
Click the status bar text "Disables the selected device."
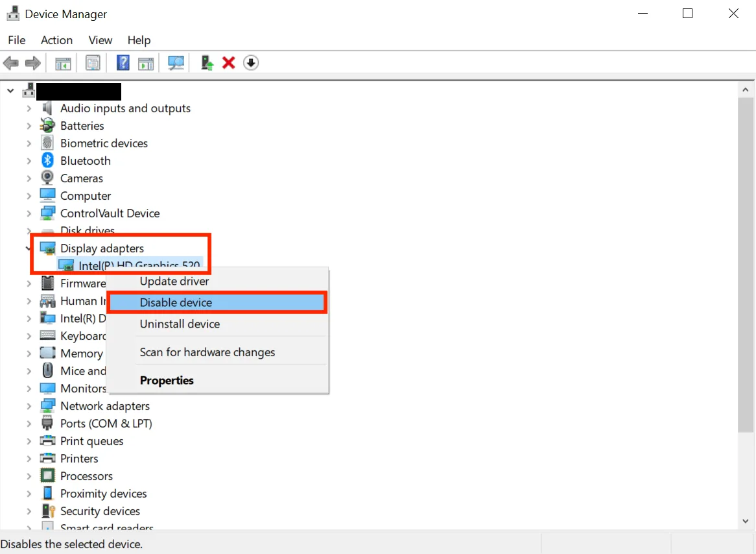pos(72,544)
